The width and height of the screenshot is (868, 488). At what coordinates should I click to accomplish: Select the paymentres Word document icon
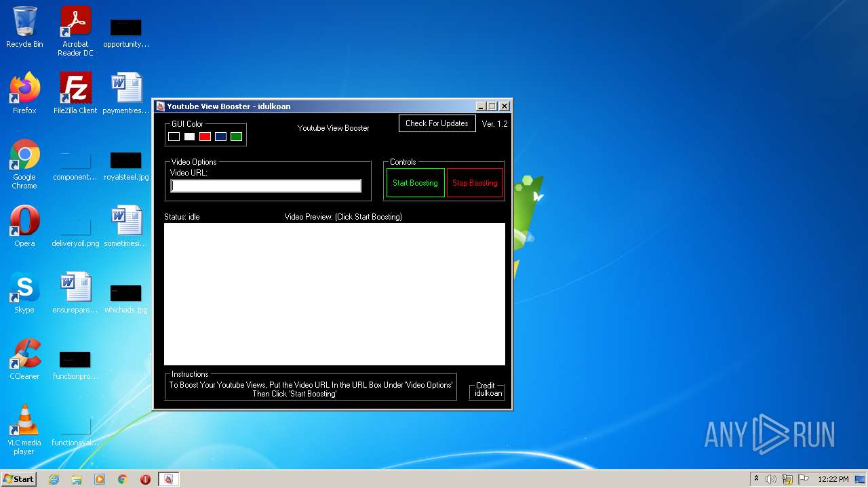126,94
